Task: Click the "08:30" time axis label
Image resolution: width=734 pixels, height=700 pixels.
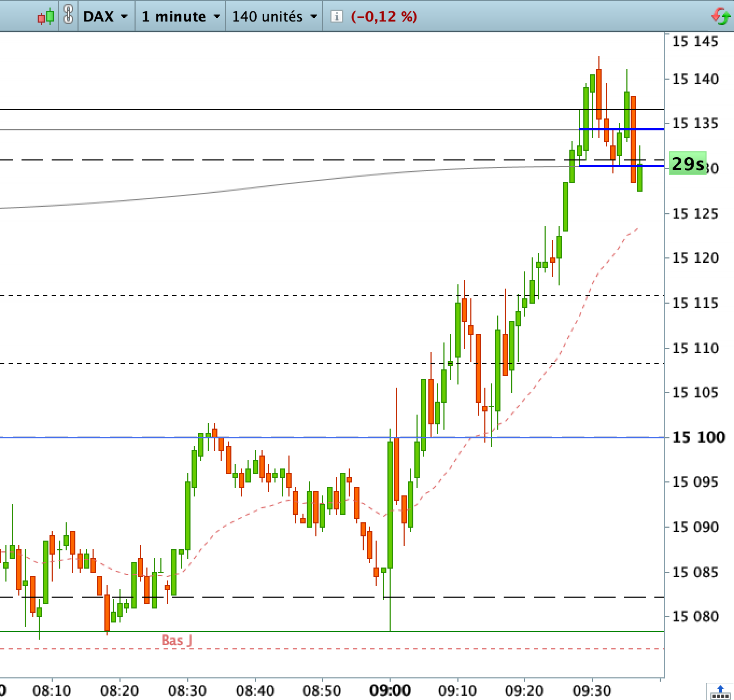Action: (x=187, y=690)
